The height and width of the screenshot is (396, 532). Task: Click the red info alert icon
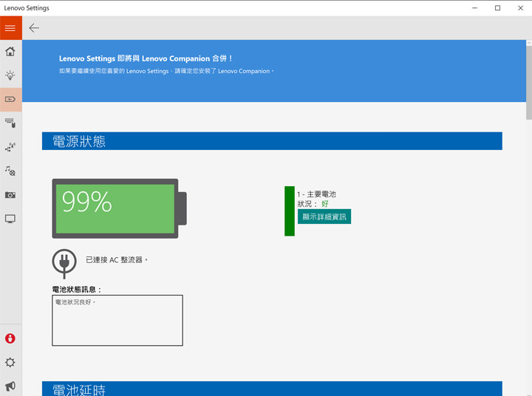(10, 338)
